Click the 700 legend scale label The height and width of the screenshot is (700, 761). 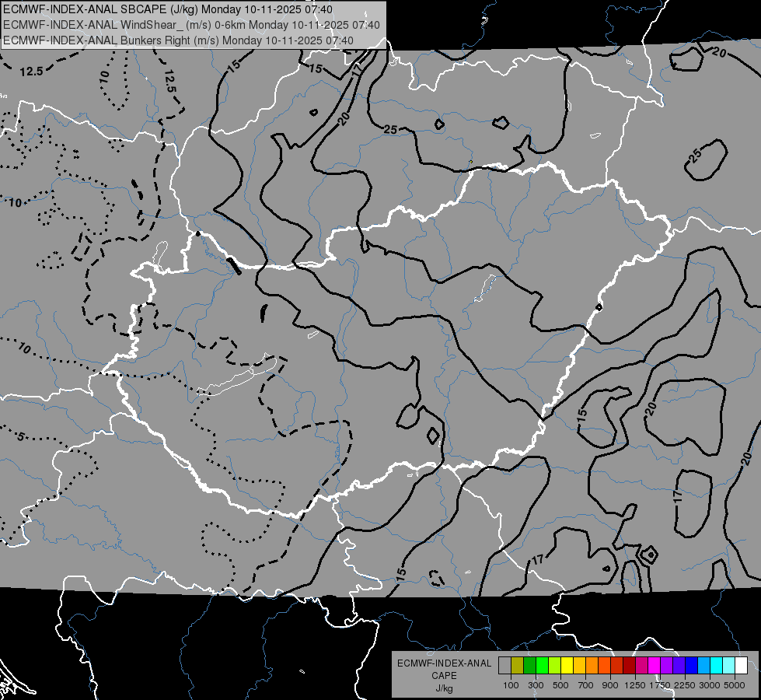coord(586,685)
